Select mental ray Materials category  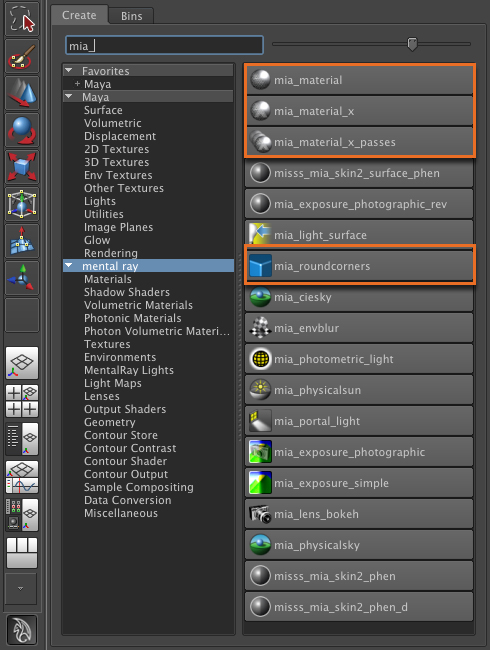(108, 279)
